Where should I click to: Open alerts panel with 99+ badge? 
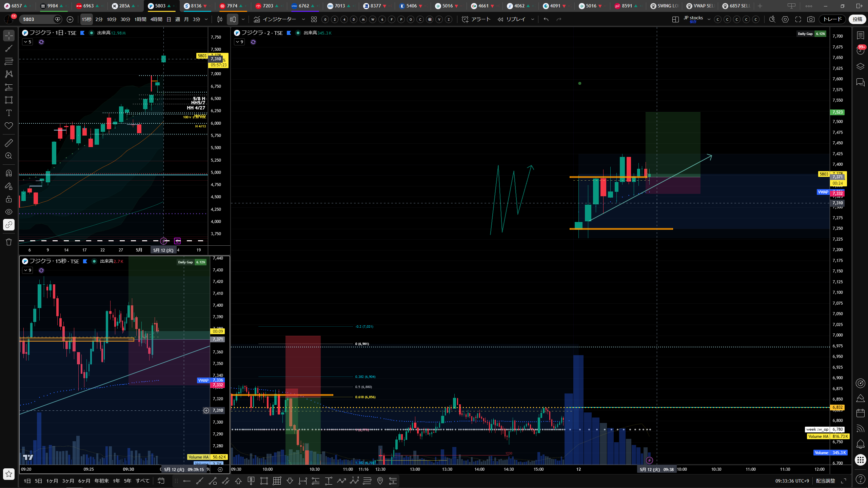click(x=861, y=51)
